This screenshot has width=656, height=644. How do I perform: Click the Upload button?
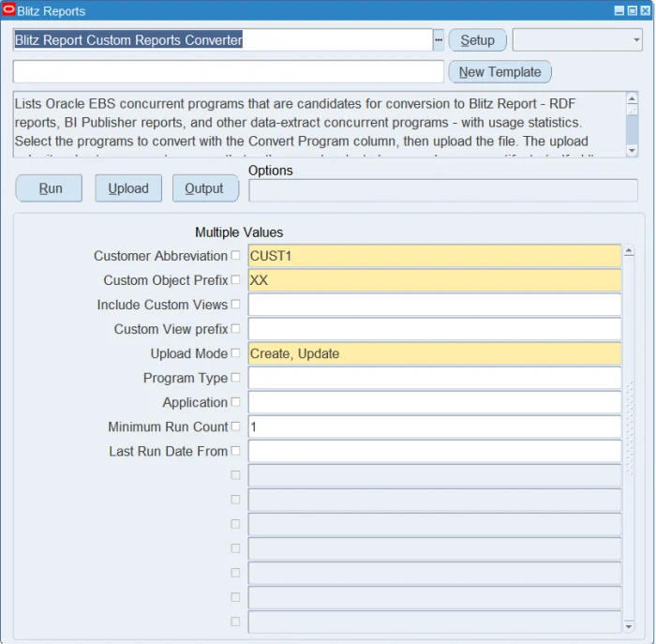pos(128,188)
